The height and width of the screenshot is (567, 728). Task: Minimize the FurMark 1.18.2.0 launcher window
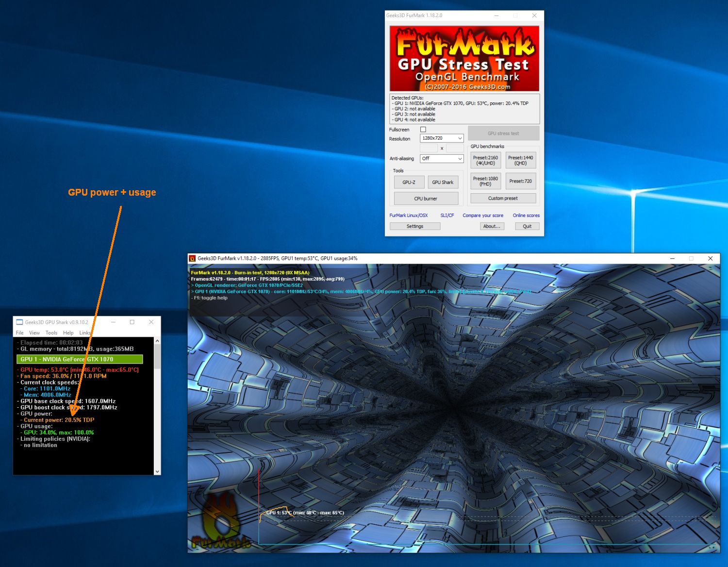tap(496, 16)
